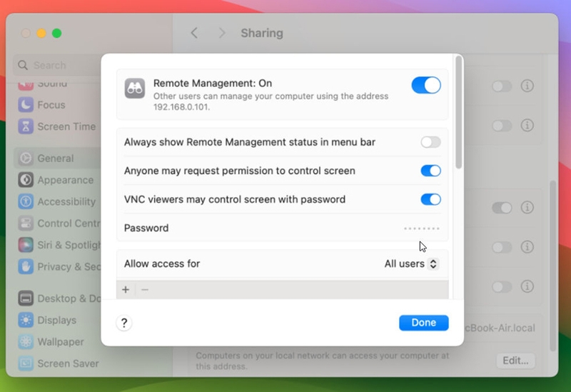Disable anyone may request permission toggle
The width and height of the screenshot is (571, 392).
click(x=431, y=171)
